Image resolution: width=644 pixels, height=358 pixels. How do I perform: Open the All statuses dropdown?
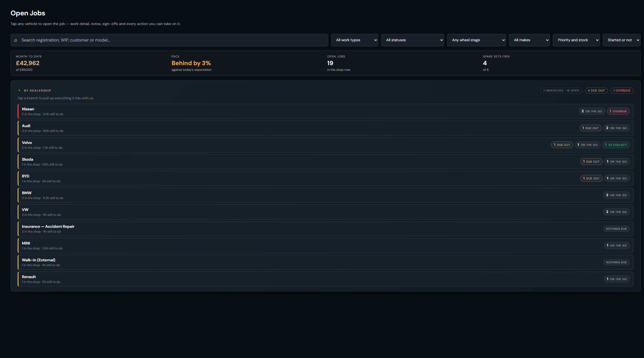click(x=412, y=40)
